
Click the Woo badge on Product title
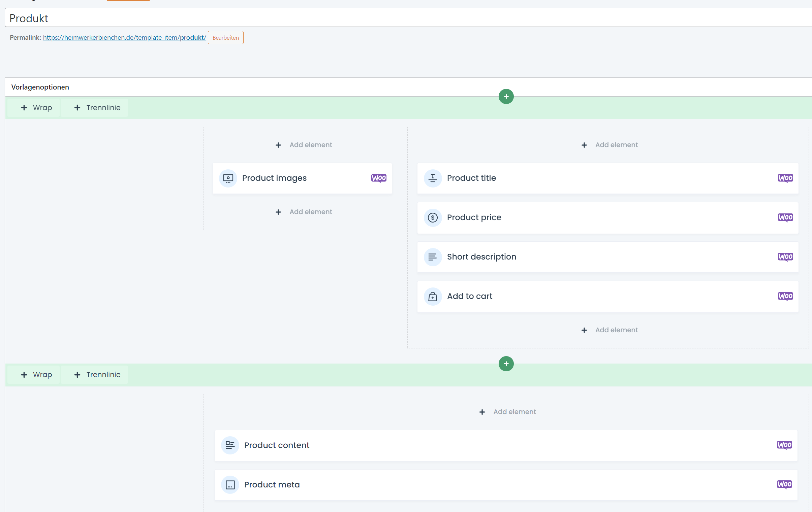click(x=785, y=178)
